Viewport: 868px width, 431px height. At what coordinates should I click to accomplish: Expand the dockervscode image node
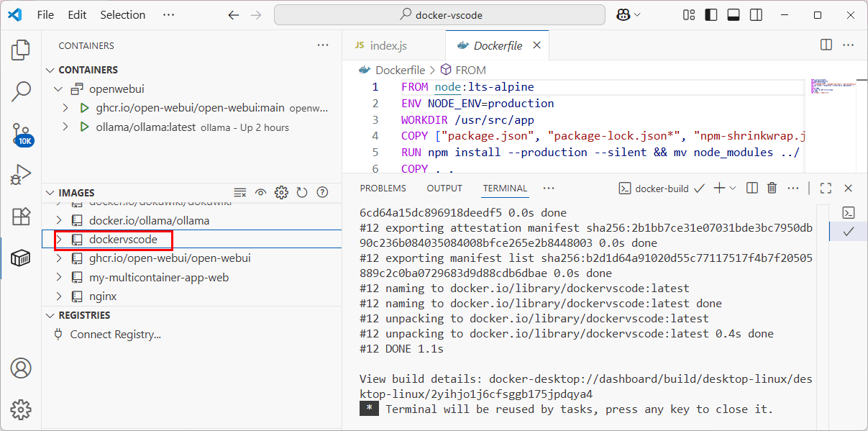coord(60,240)
